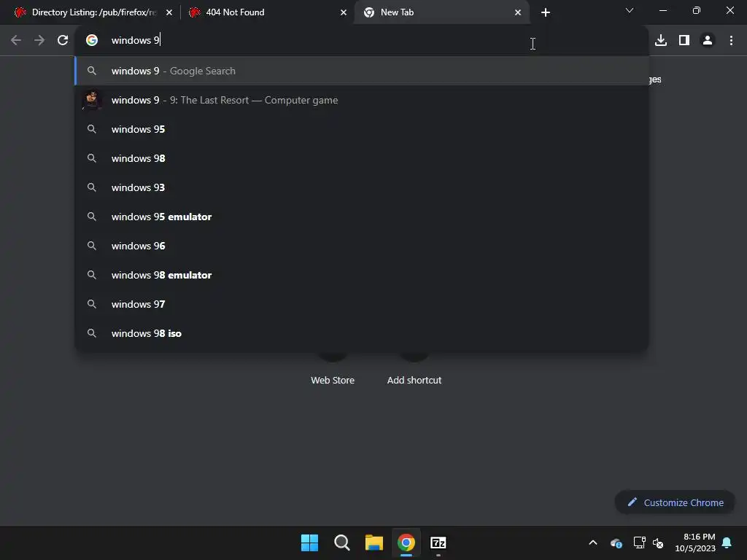Choose 'windows 9 - Google Search' suggestion
Screen dimensions: 747x560
(362, 71)
